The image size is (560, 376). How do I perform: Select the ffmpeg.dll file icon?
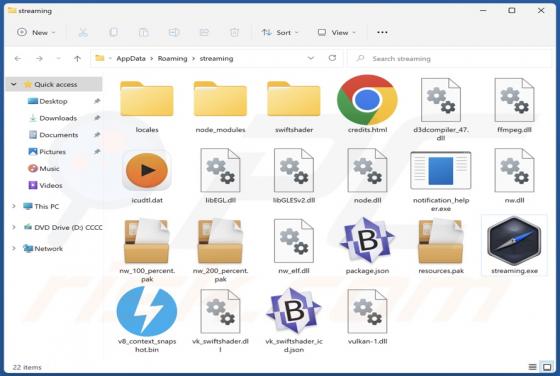coord(514,100)
